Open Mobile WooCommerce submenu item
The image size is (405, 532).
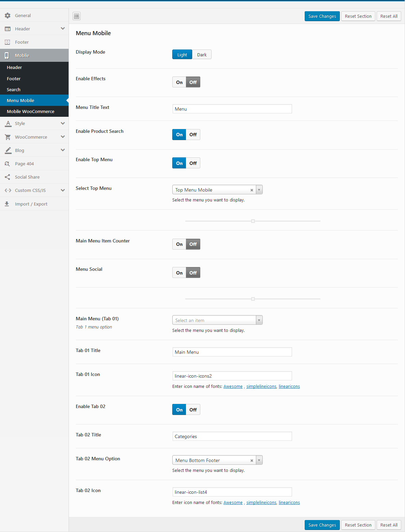click(34, 111)
